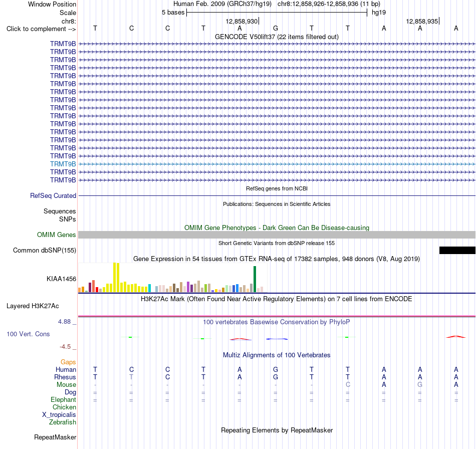Click the light-blue highlighted TRMT9B transcript label
The image size is (476, 449).
pos(63,164)
